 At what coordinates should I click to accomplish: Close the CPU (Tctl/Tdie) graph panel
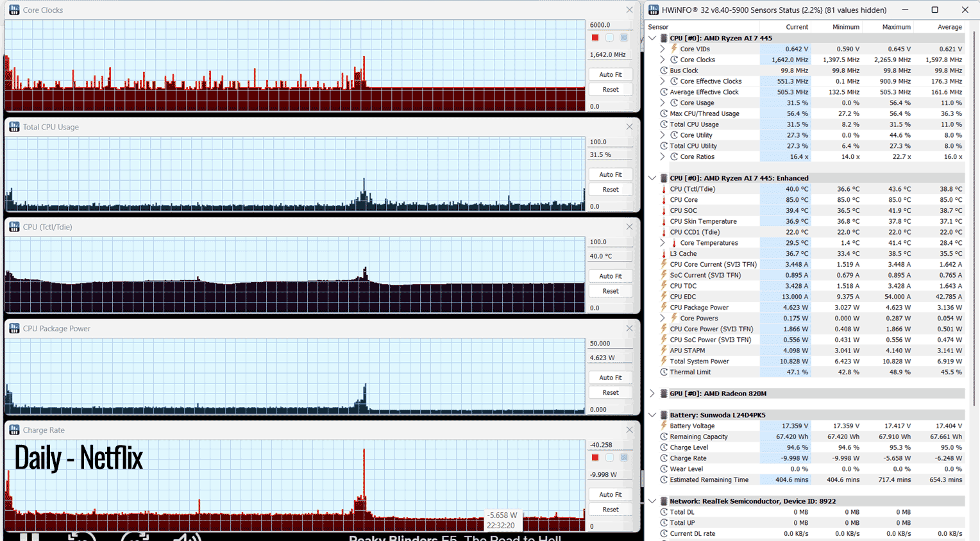pos(629,227)
